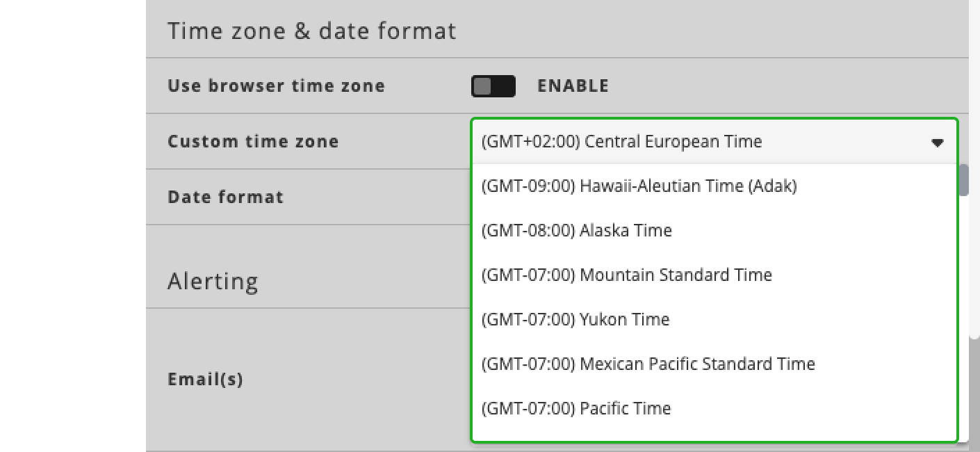Click the Time zone & date format heading
The width and height of the screenshot is (980, 452).
(x=311, y=30)
